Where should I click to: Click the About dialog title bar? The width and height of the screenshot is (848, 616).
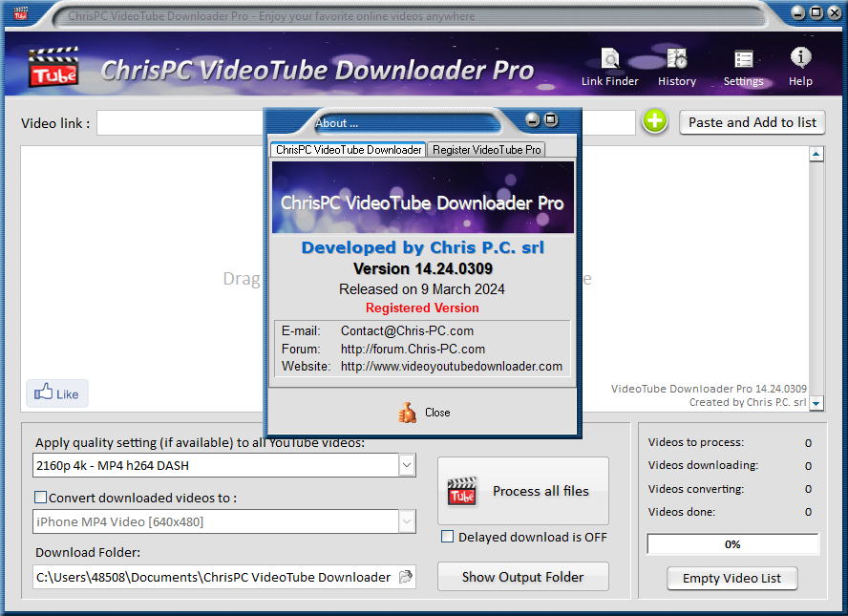coord(407,123)
